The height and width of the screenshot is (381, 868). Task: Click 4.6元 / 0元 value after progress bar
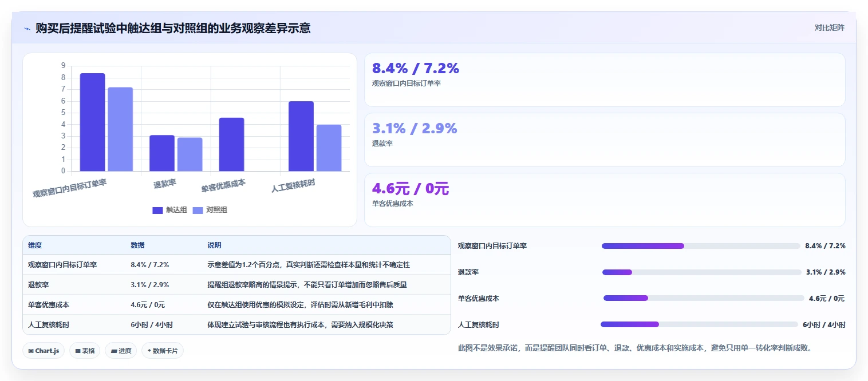827,299
